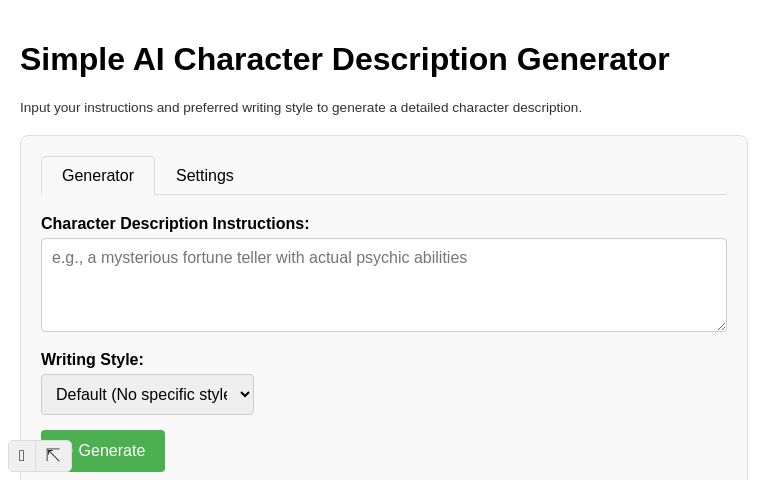Viewport: 768px width, 480px height.
Task: Click the word 'Generator' in the page title
Action: tap(593, 59)
